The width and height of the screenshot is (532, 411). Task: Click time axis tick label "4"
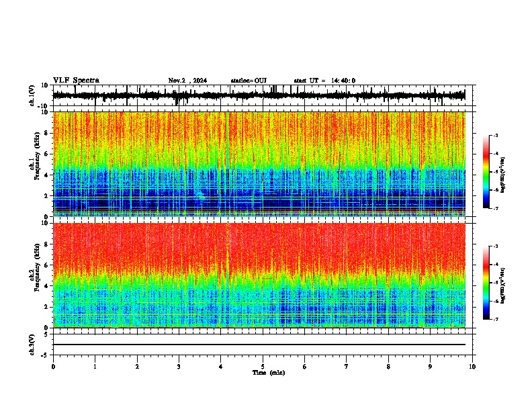(x=221, y=367)
